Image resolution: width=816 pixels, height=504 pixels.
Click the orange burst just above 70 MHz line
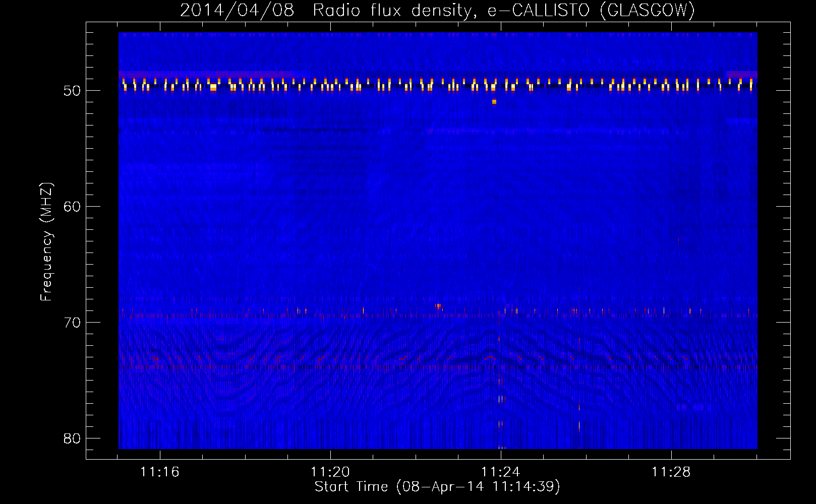pos(439,306)
